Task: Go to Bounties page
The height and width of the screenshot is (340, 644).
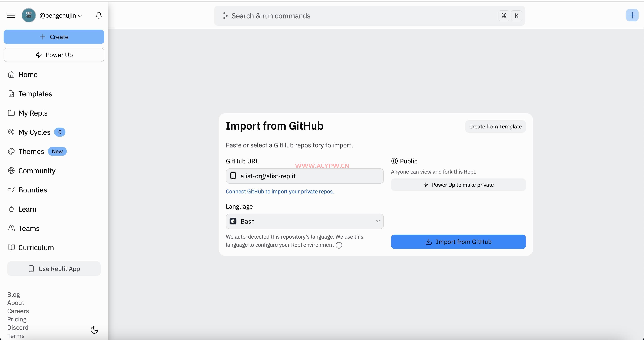Action: [x=33, y=190]
